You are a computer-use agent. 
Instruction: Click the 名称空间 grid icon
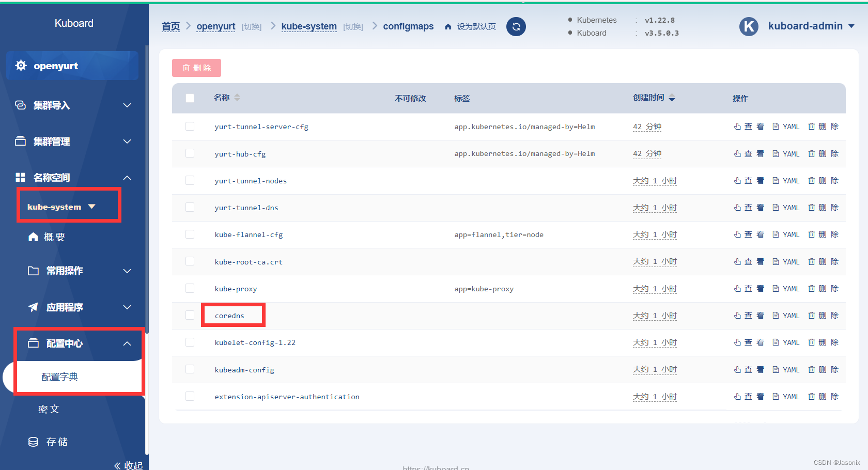(21, 178)
